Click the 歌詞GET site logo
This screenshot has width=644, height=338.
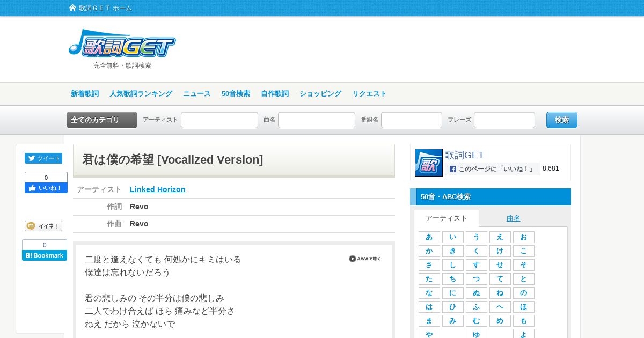(x=122, y=43)
